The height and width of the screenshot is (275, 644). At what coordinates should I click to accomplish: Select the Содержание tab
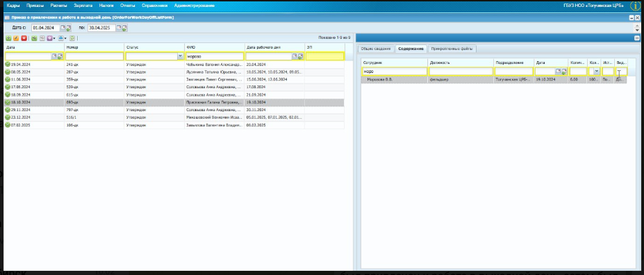(411, 49)
